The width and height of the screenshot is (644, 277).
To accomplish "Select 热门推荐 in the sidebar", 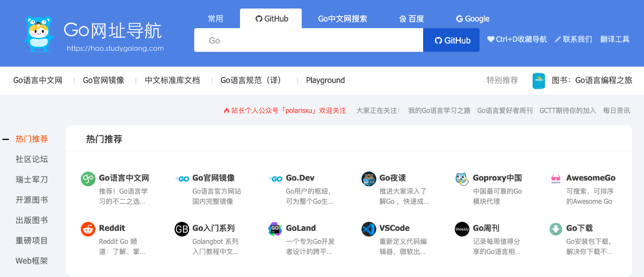I will coord(32,139).
